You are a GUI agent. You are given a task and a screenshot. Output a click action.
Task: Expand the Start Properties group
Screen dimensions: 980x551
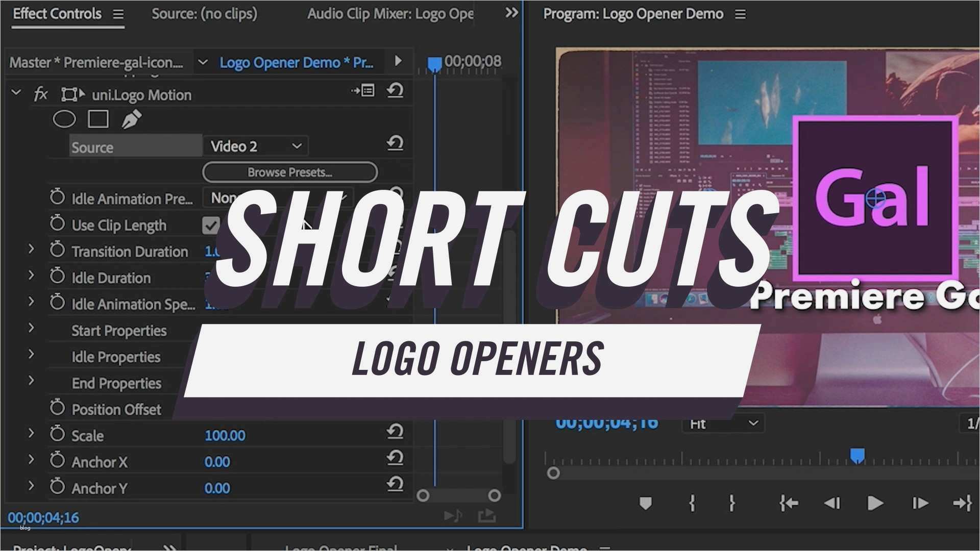coord(31,328)
